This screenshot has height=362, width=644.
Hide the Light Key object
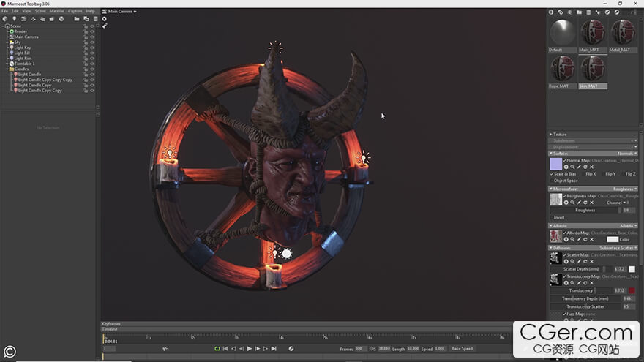[x=92, y=48]
